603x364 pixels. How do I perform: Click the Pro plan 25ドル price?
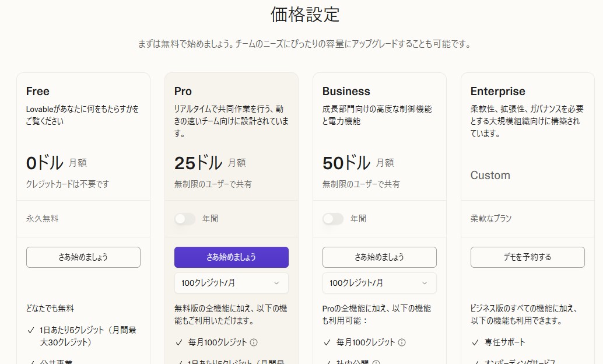[x=198, y=163]
